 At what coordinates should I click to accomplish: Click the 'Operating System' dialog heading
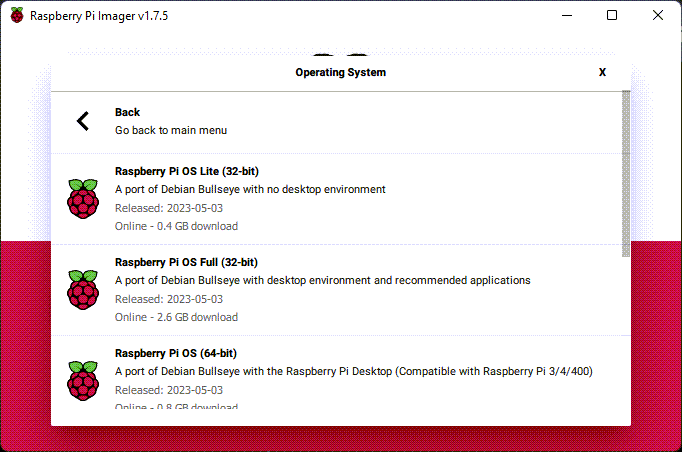341,72
